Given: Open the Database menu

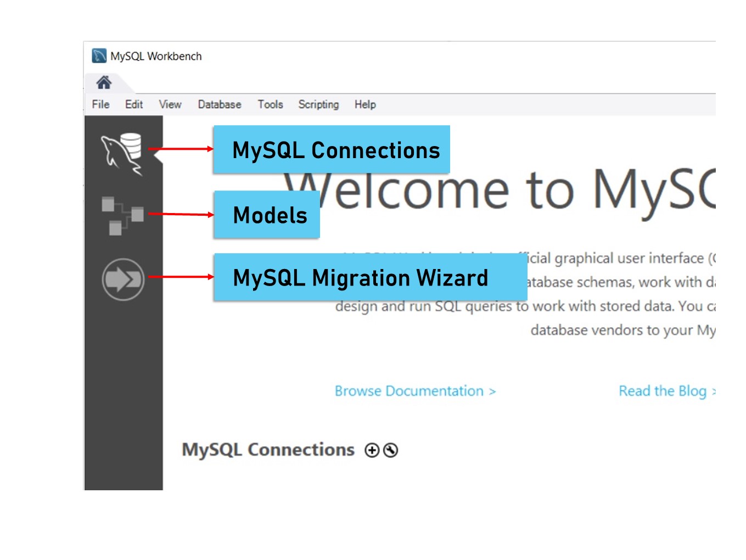Looking at the screenshot, I should click(x=219, y=104).
